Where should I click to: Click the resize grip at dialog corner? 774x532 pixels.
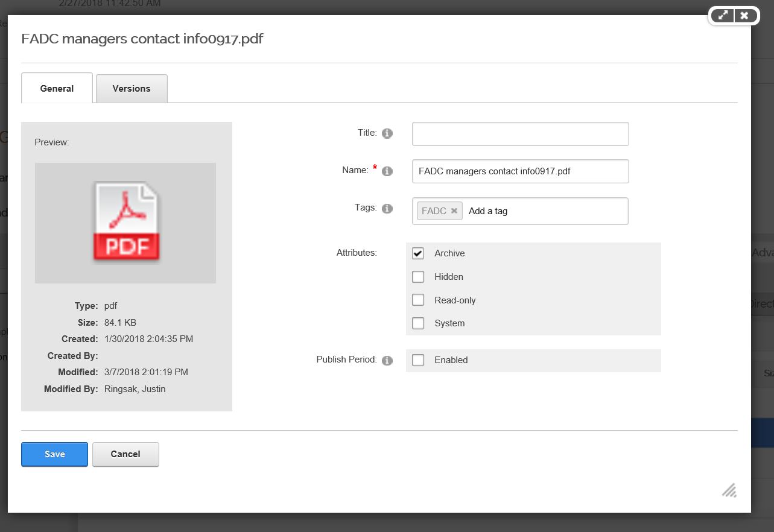tap(729, 490)
